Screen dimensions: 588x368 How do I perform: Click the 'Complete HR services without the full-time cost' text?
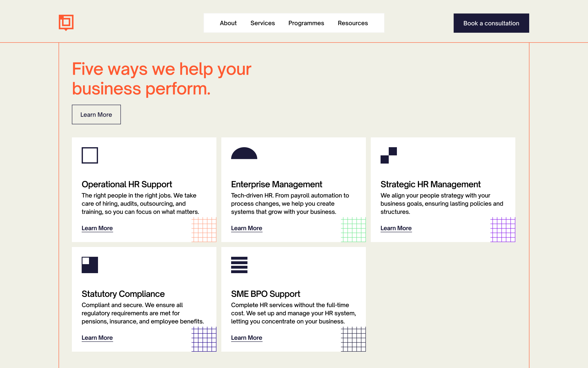293,313
